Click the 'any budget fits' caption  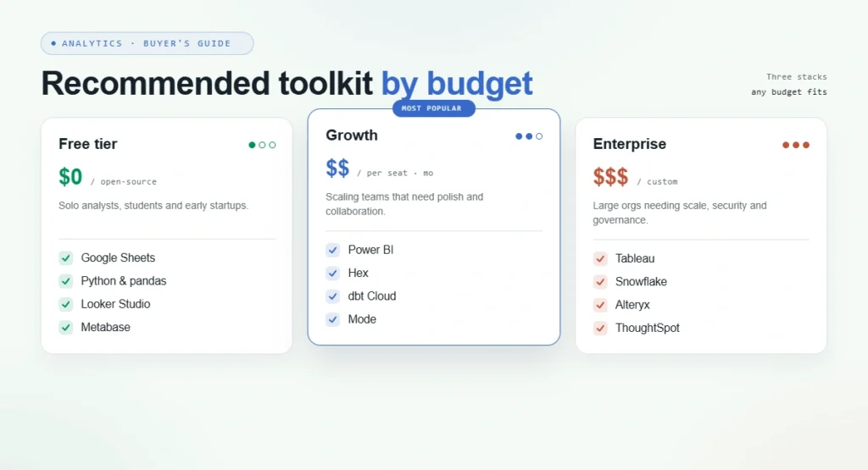click(789, 91)
